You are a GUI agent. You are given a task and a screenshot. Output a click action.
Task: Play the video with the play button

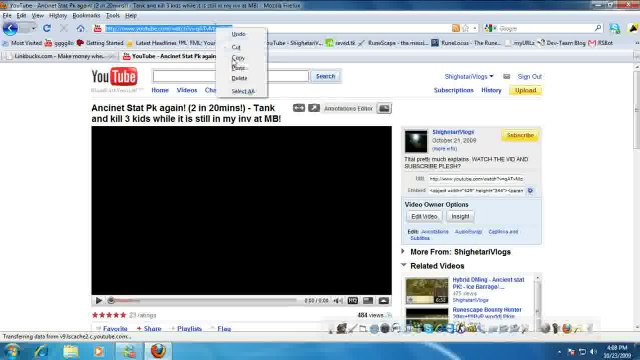[98, 301]
